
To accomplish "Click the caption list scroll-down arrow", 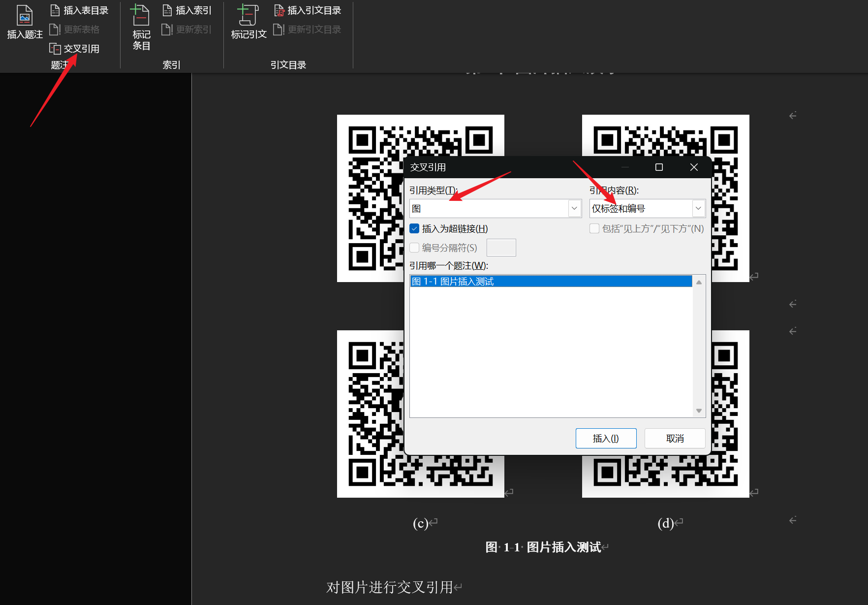I will [699, 411].
